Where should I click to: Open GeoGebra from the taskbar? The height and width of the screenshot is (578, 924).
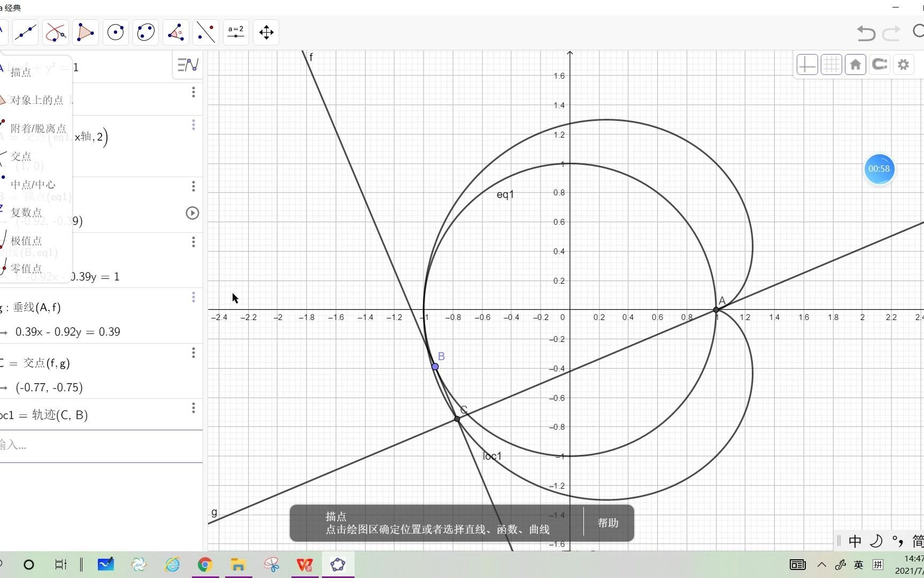point(338,565)
